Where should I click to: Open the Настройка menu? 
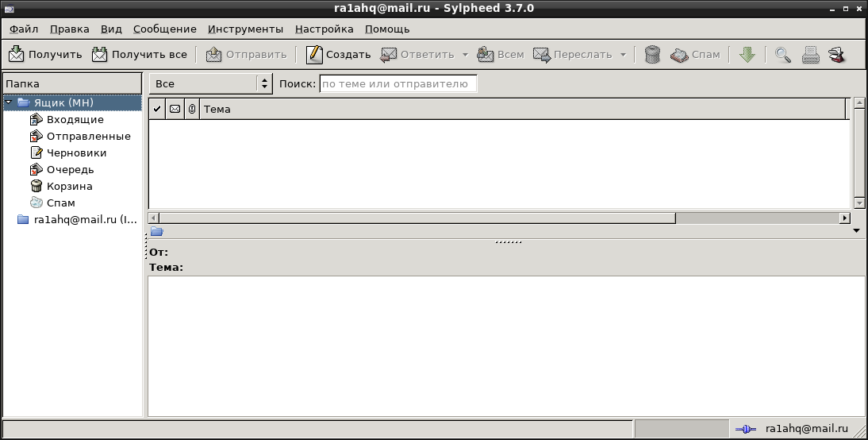(325, 29)
